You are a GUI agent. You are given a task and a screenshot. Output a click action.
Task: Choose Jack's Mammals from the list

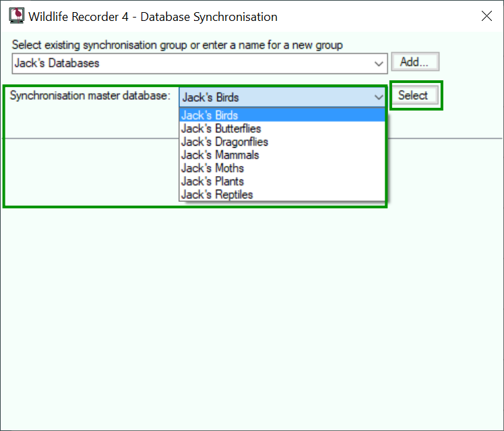click(x=282, y=154)
